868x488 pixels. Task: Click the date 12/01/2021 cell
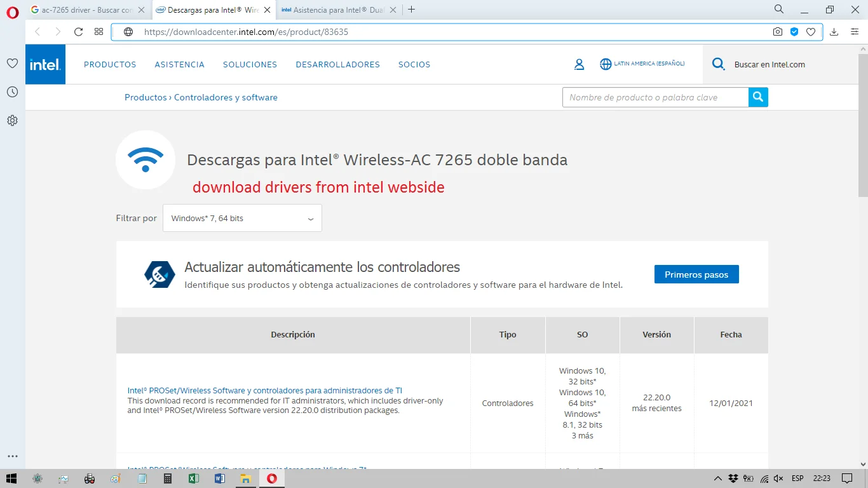click(731, 403)
